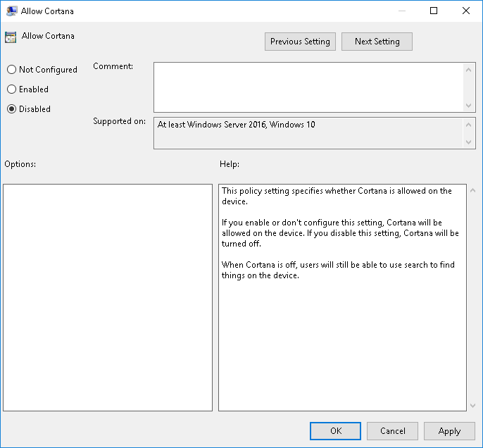
Task: Apply the policy setting changes
Action: [449, 431]
